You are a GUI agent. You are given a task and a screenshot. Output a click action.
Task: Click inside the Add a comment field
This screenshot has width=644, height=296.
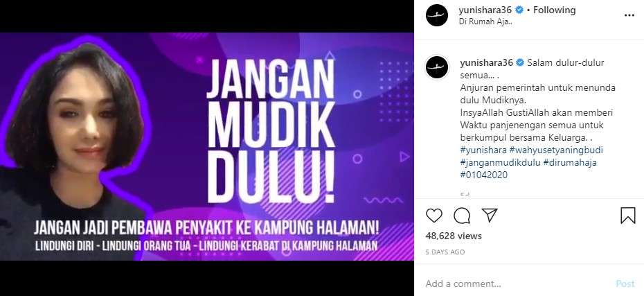pyautogui.click(x=517, y=284)
